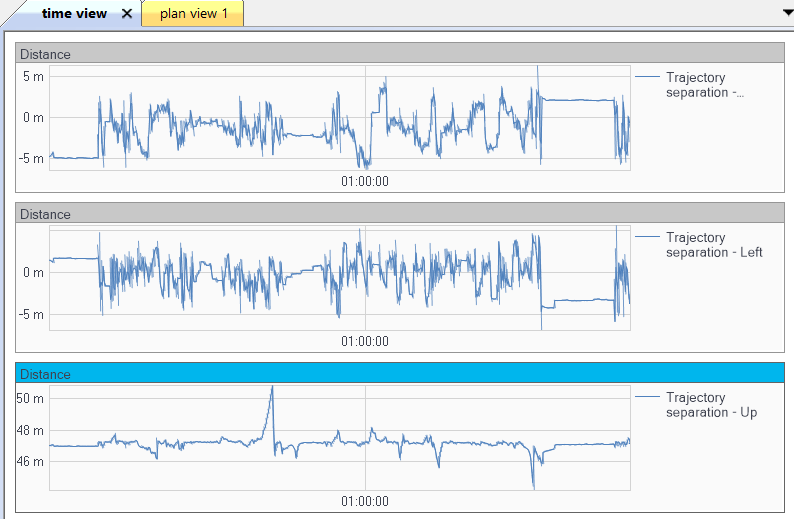The width and height of the screenshot is (794, 519).
Task: Click the legend line icon for Trajectory separation - Left
Action: tap(647, 236)
